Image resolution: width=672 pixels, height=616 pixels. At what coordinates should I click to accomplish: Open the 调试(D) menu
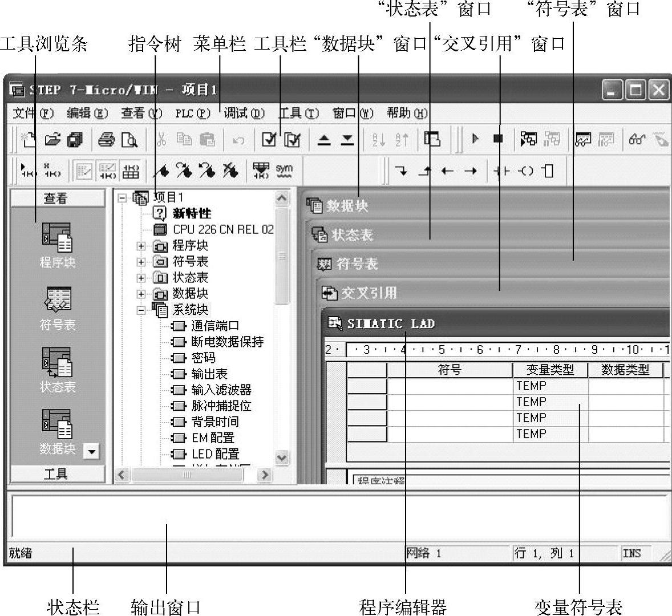click(x=244, y=113)
